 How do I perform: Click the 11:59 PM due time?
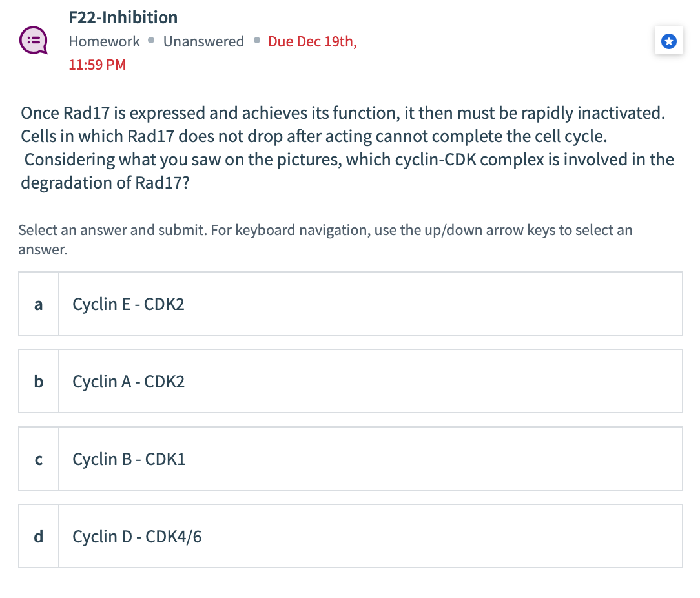pos(98,65)
